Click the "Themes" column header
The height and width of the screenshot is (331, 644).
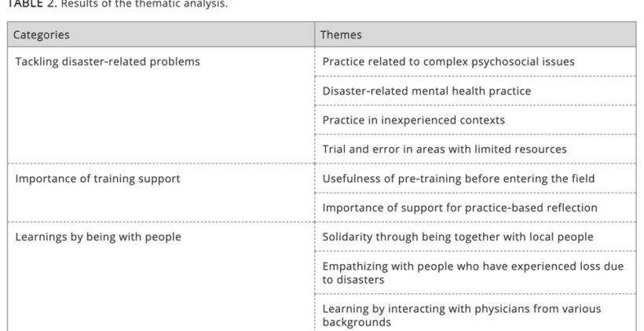click(342, 35)
